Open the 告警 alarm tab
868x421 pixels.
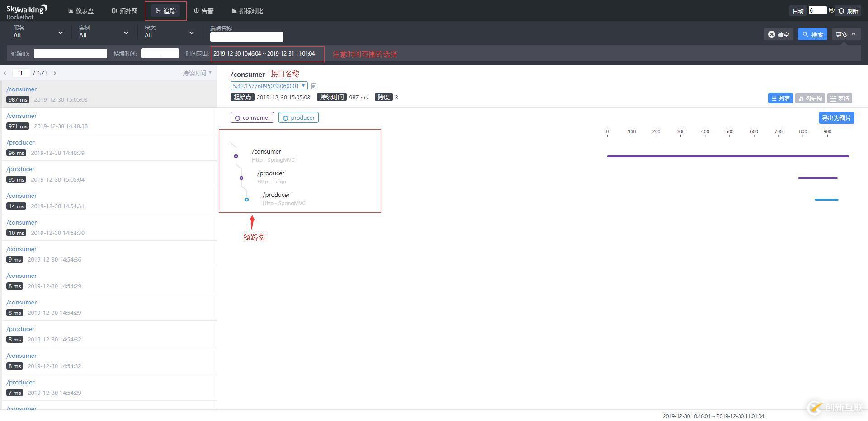[x=204, y=11]
